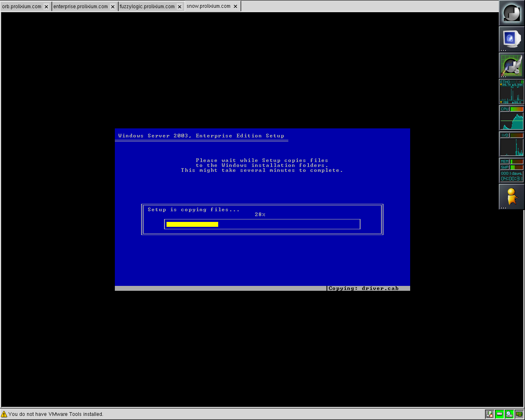Screen dimensions: 525x420
Task: Click the ETH0 network traffic graph
Action: 511,92
